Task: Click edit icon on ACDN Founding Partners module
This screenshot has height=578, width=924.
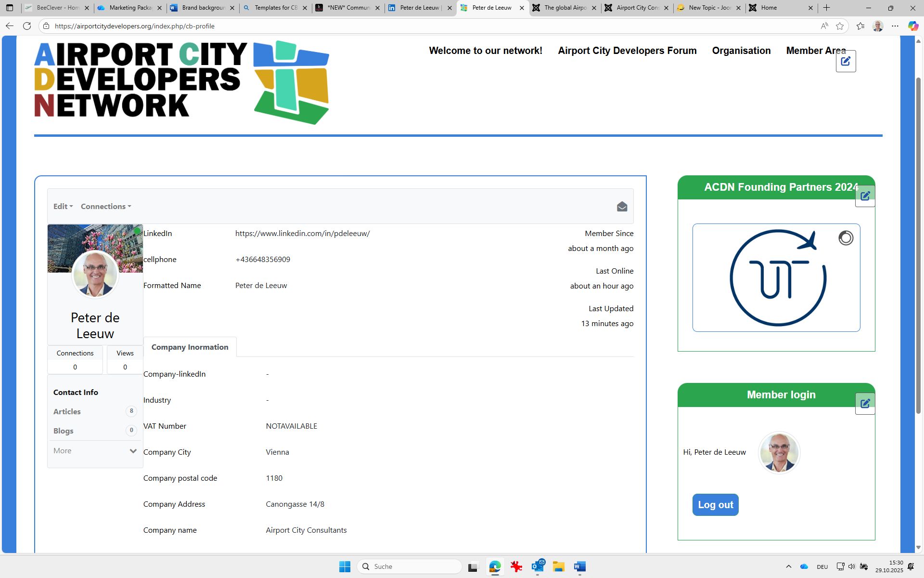Action: pyautogui.click(x=865, y=196)
